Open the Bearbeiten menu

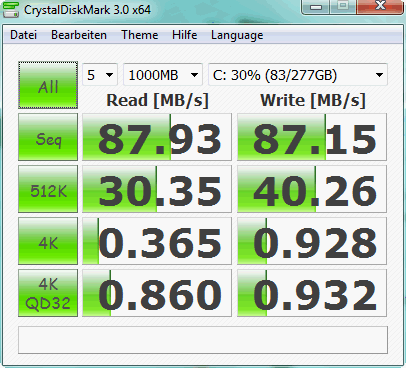pyautogui.click(x=79, y=35)
